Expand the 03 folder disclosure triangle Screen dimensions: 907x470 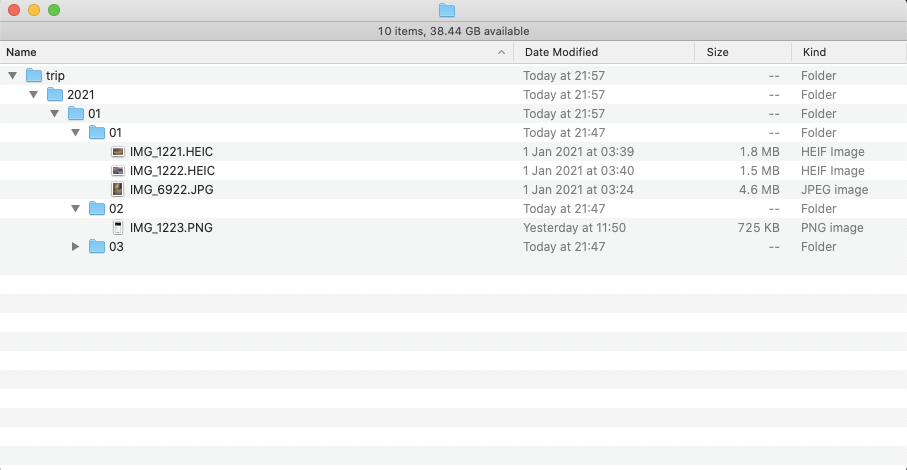(x=75, y=247)
